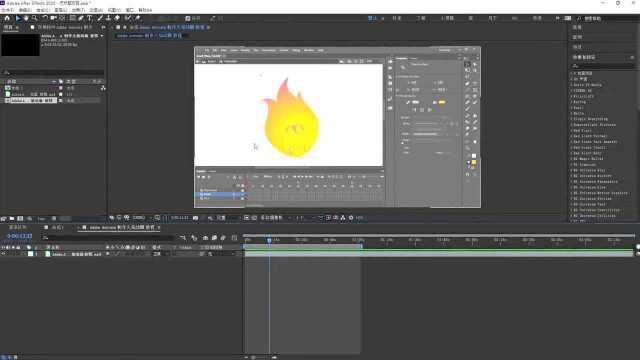Click the current time display in timeline
This screenshot has height=360, width=640.
(20, 236)
